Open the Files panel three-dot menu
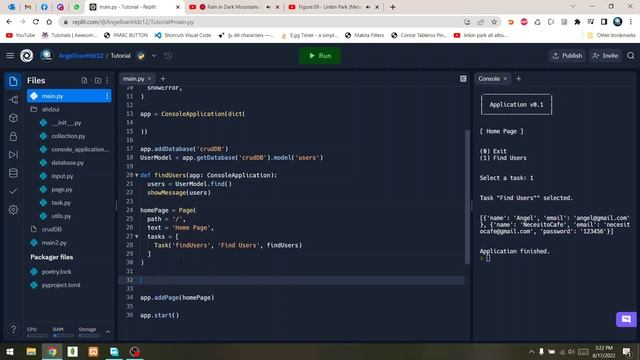 [x=107, y=81]
